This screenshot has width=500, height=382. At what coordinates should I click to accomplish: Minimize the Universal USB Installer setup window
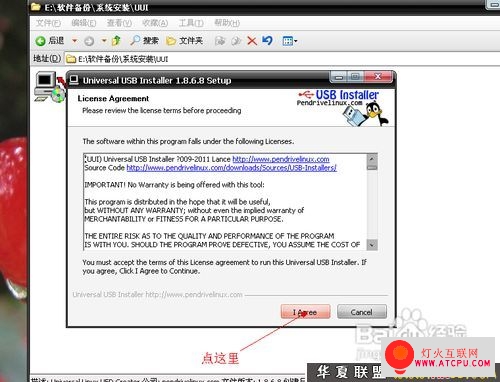click(339, 77)
